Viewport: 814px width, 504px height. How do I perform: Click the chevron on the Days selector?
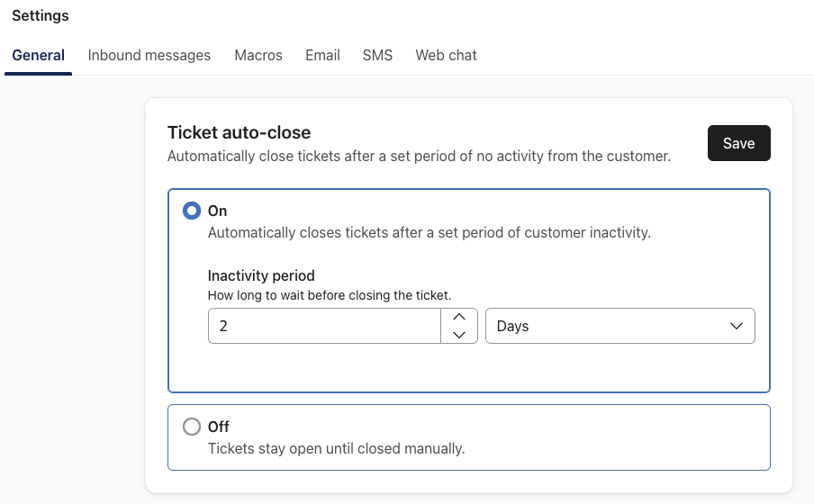coord(736,326)
